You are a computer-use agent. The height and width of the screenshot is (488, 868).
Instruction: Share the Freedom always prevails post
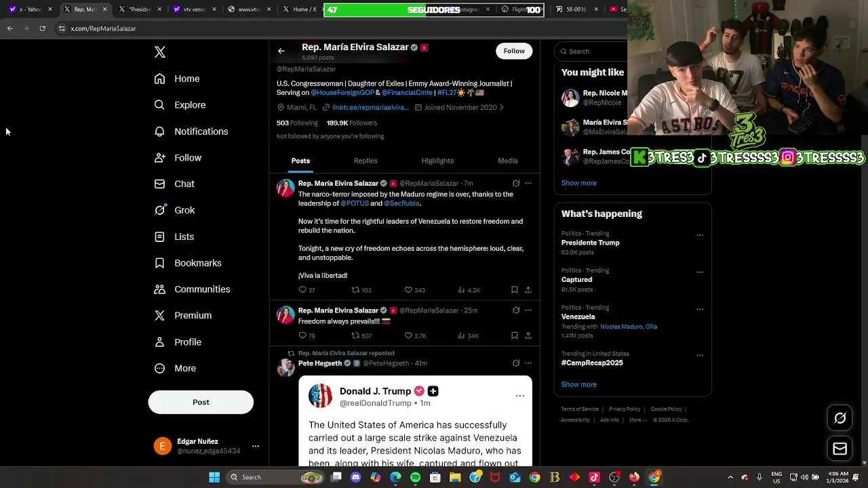click(x=528, y=335)
